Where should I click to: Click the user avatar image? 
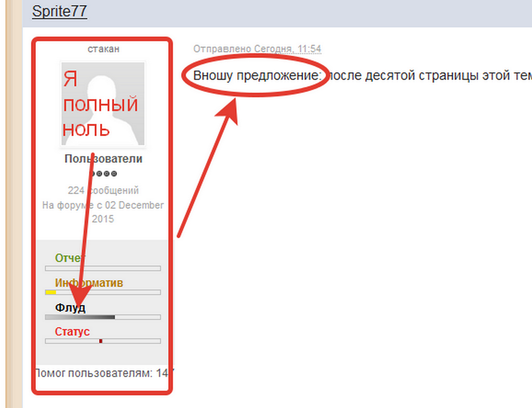(x=103, y=104)
